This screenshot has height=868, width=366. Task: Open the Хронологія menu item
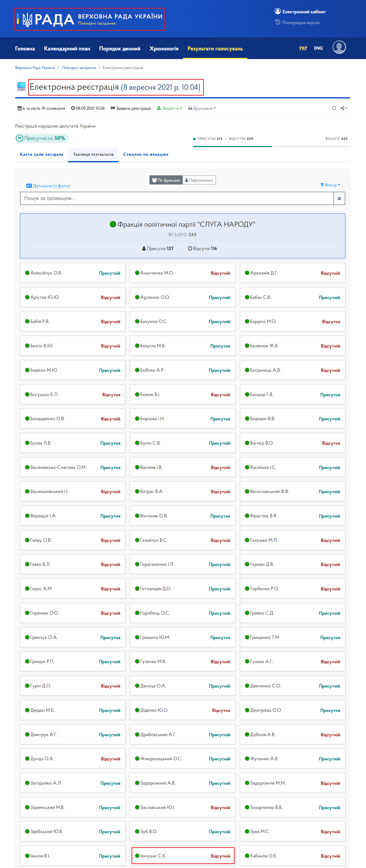pyautogui.click(x=164, y=48)
